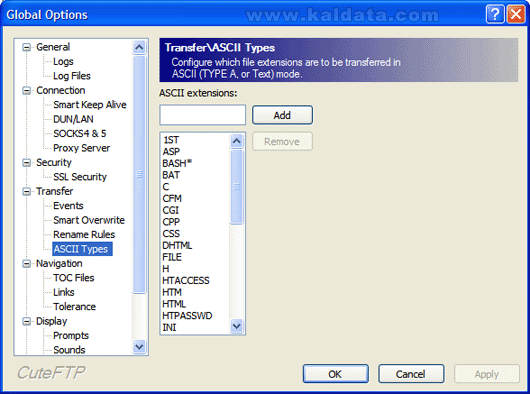Click the title bar Help question-mark button

(x=495, y=15)
